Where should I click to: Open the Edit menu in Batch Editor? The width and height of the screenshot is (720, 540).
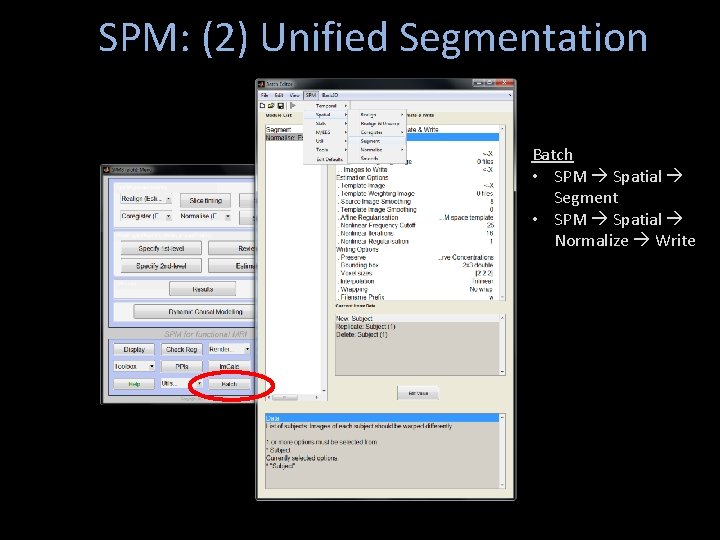tap(279, 95)
